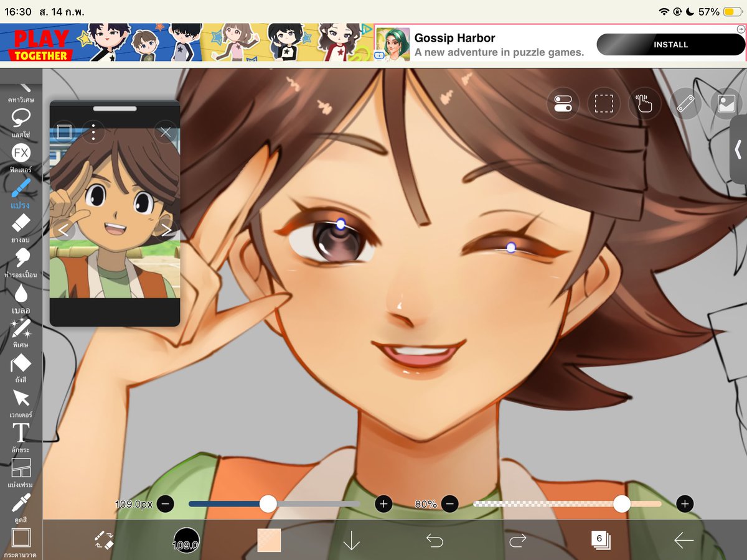Screen dimensions: 747x560
Task: Open the dashed selection area tool
Action: tap(604, 103)
